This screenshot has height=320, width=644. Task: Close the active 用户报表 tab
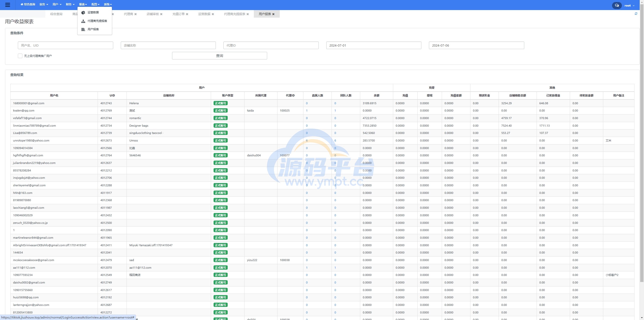pyautogui.click(x=273, y=14)
